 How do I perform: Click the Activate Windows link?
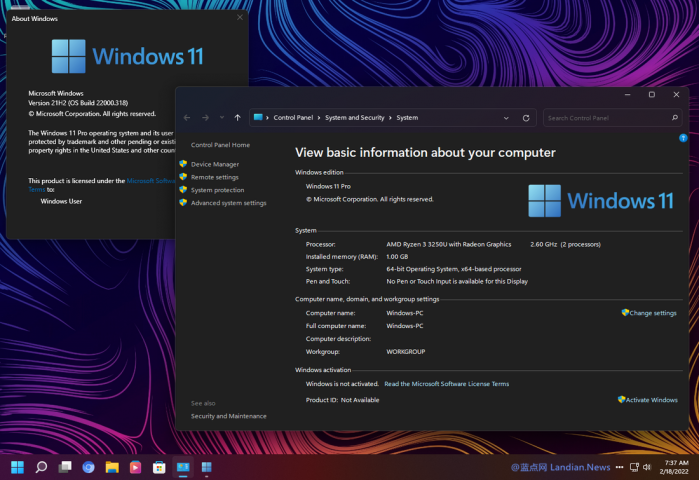(651, 399)
